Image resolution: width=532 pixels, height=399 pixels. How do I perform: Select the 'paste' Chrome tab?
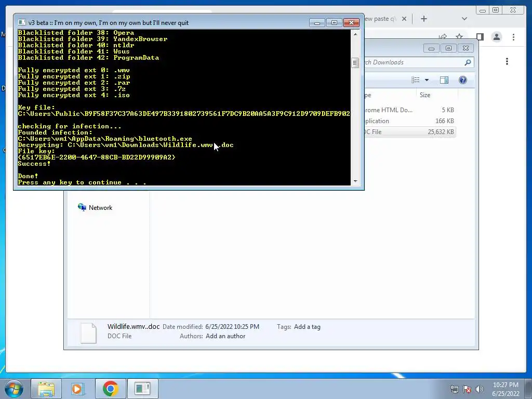pos(381,19)
